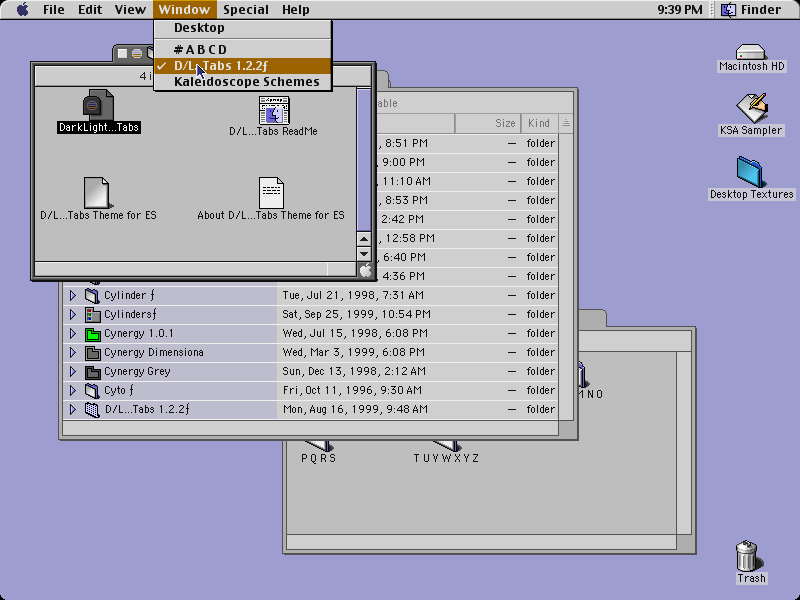Choose # A B C D window entry
This screenshot has height=600, width=800.
(243, 49)
